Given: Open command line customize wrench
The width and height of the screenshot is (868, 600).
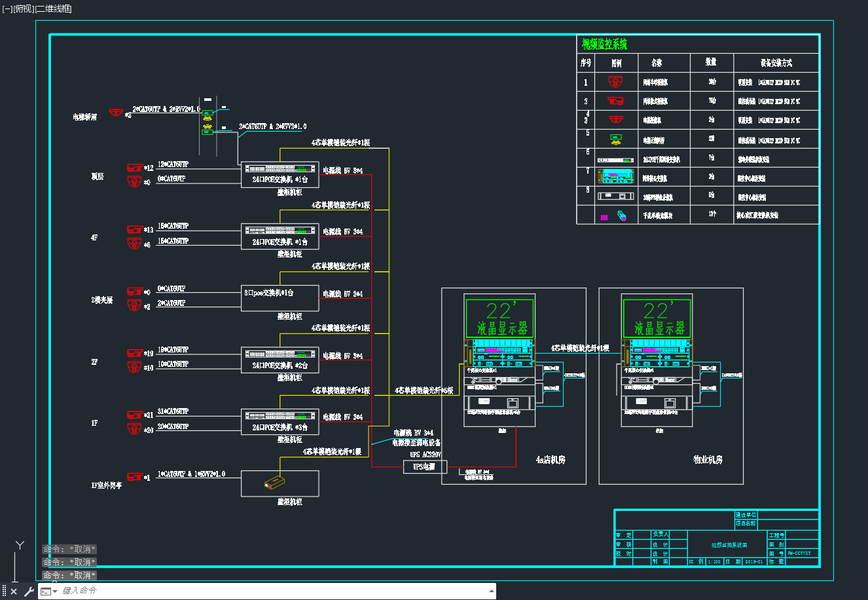Looking at the screenshot, I should click(x=29, y=591).
